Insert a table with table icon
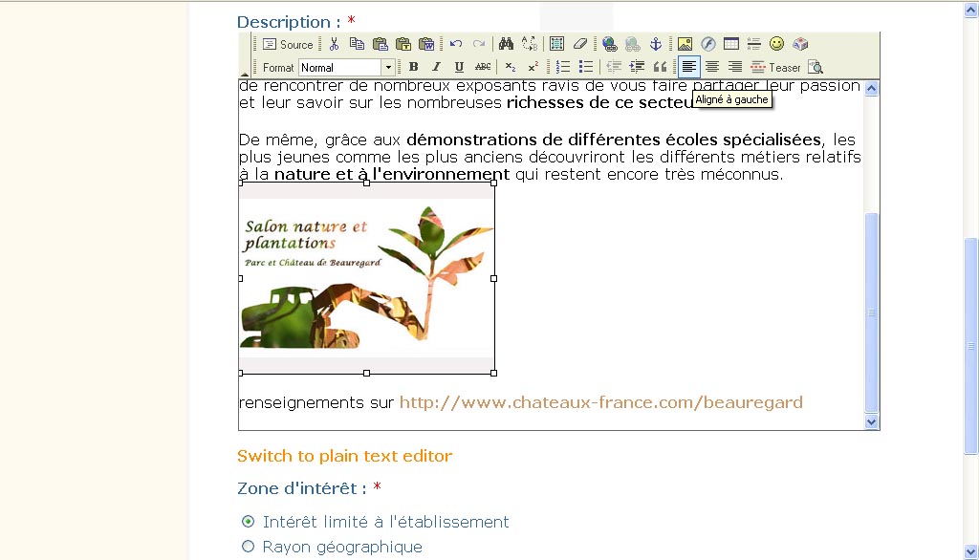 731,44
